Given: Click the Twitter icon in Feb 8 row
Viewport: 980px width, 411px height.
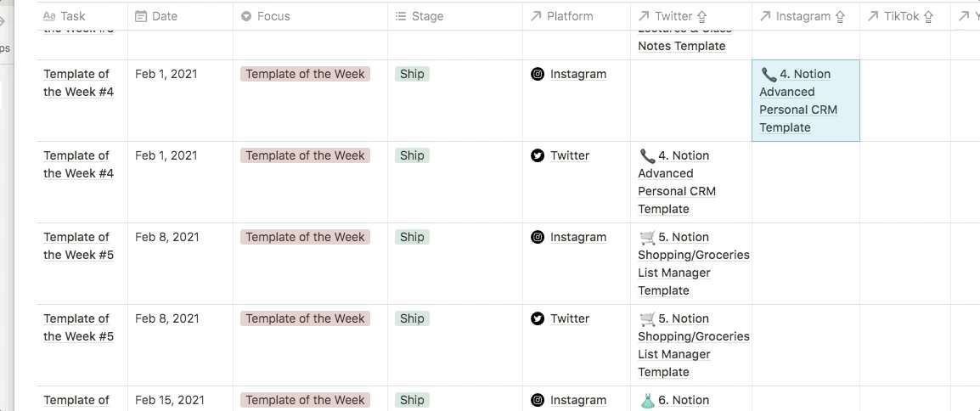Looking at the screenshot, I should coord(538,318).
